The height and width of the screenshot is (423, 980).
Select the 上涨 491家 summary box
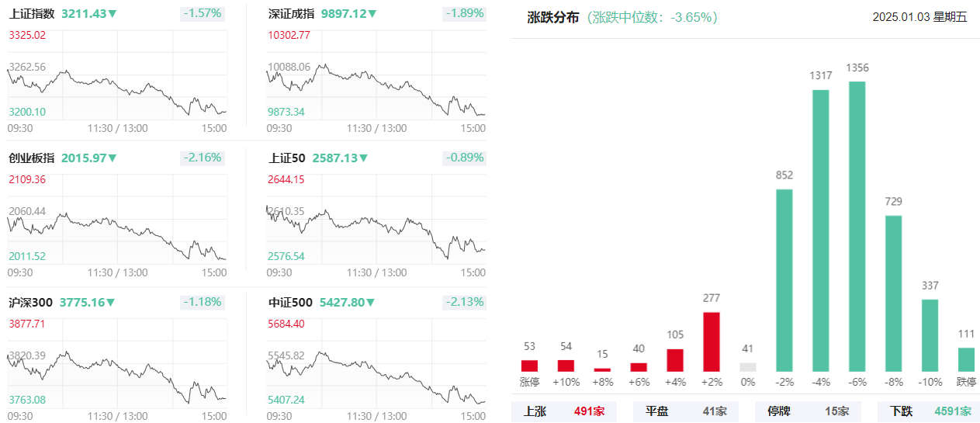[x=564, y=411]
